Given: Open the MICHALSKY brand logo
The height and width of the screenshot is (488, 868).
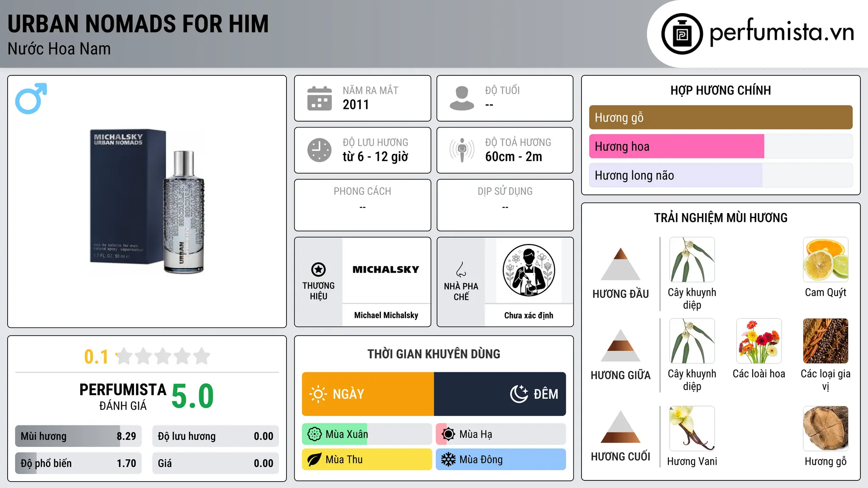Looking at the screenshot, I should 386,270.
